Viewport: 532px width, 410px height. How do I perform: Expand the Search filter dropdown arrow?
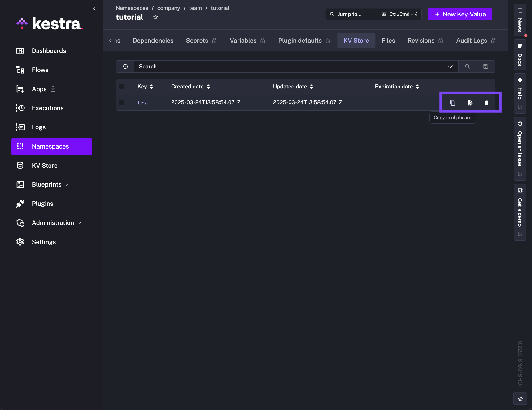tap(450, 67)
